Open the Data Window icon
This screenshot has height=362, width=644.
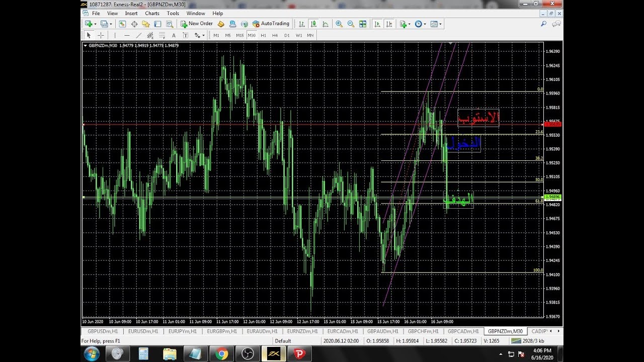click(134, 24)
